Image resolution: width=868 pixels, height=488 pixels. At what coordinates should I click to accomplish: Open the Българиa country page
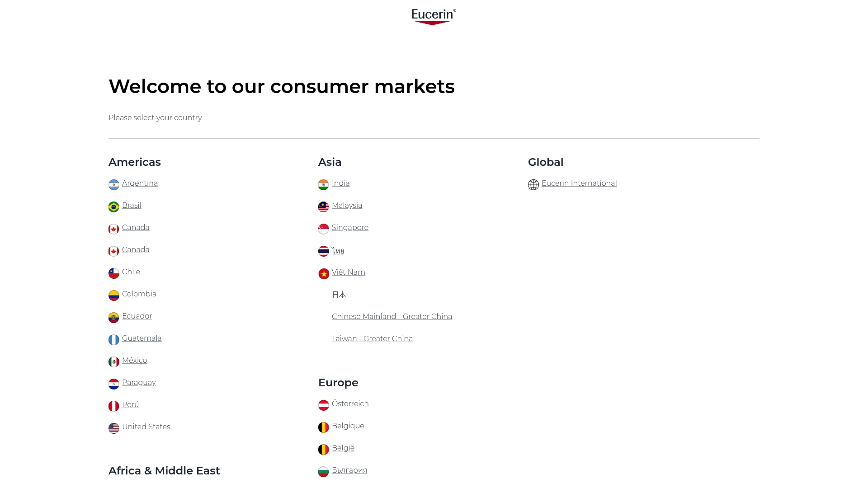[x=349, y=470]
